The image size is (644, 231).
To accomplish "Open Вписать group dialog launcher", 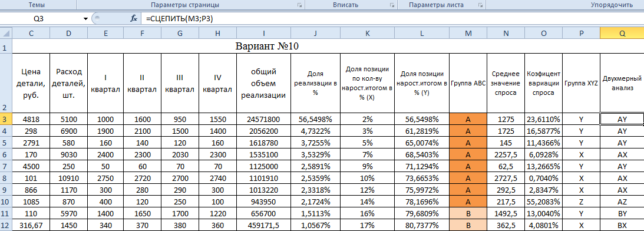I will coord(392,5).
